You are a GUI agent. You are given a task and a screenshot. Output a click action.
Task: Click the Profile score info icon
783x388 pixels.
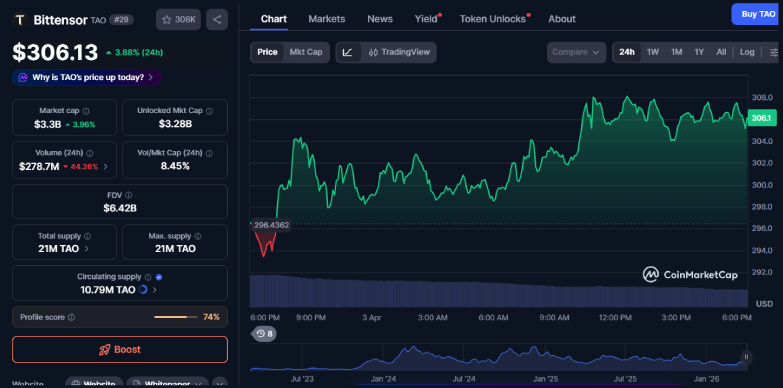[x=71, y=317]
